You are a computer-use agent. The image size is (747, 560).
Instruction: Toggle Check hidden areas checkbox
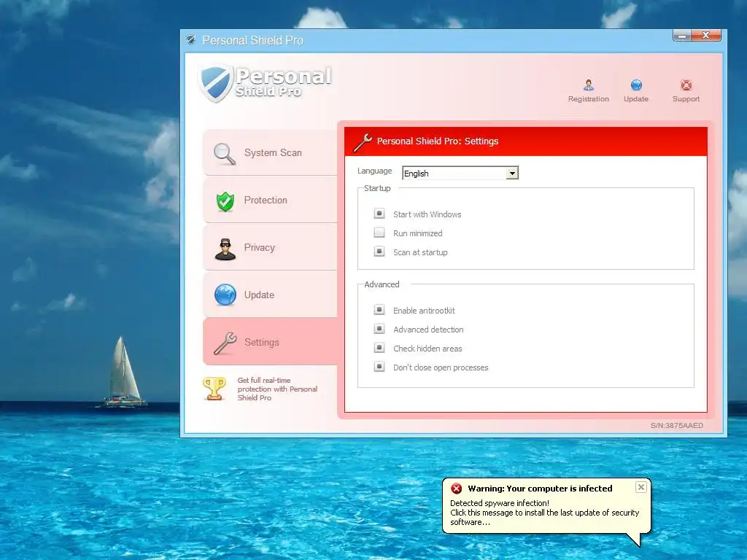point(379,348)
